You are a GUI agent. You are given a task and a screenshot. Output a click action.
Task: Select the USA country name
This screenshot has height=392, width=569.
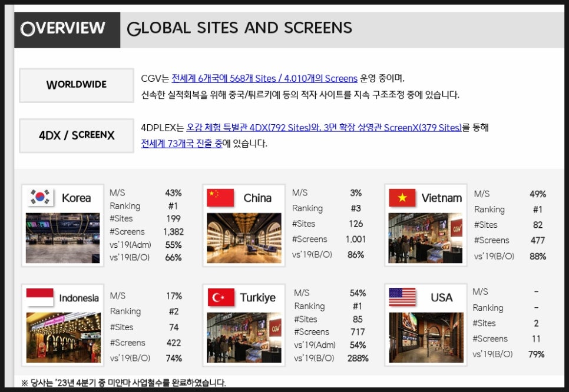442,298
